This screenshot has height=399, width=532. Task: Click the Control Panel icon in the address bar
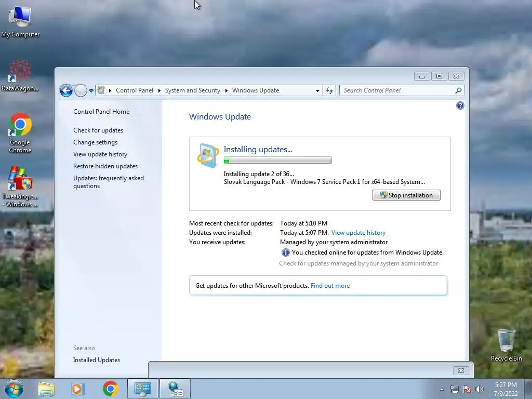pos(101,90)
